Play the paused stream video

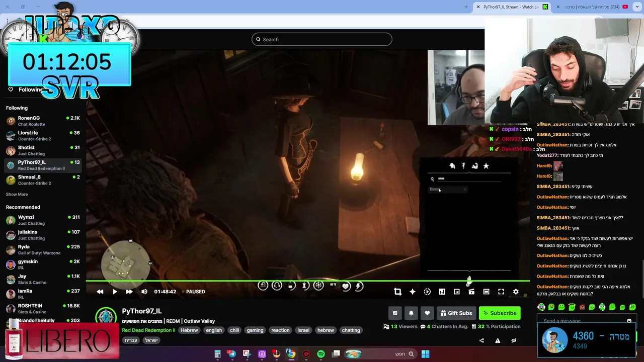[115, 292]
